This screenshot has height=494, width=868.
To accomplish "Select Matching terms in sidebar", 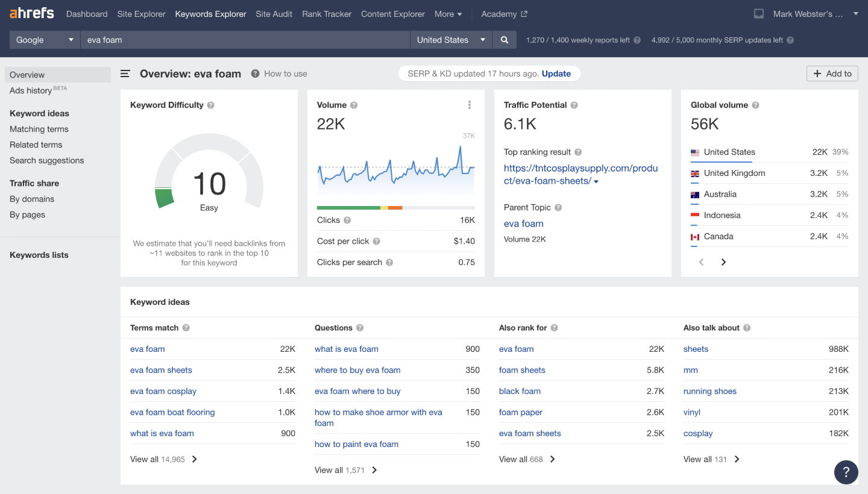I will coord(39,129).
